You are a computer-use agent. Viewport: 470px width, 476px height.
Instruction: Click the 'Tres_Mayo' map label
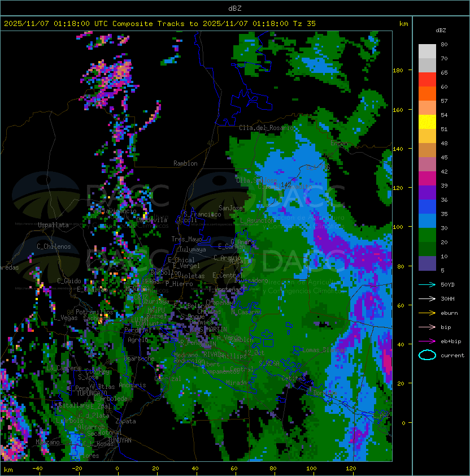pyautogui.click(x=186, y=239)
